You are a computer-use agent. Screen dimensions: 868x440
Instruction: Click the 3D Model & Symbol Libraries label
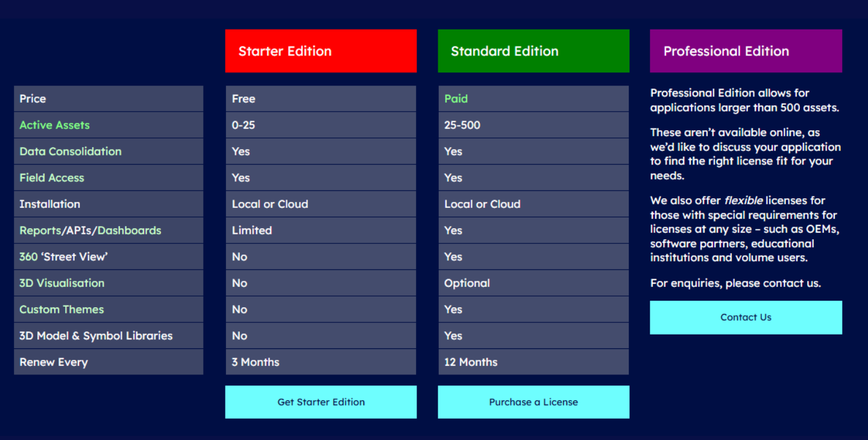tap(96, 336)
